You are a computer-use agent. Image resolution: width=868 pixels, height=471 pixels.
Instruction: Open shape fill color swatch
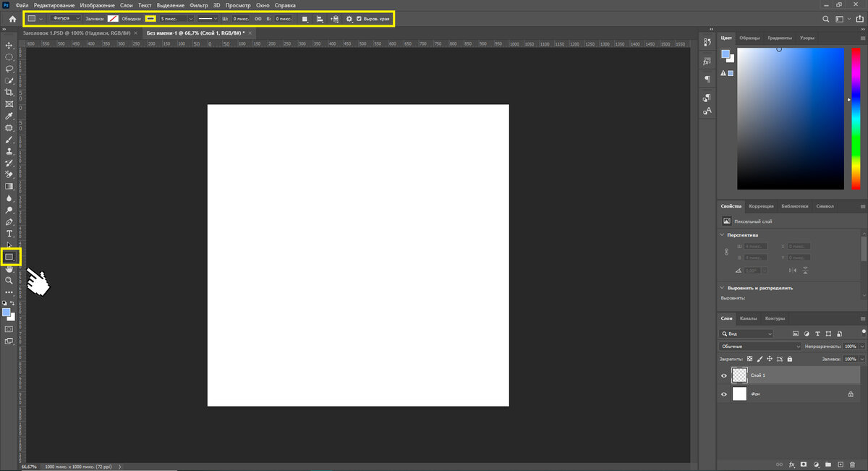(x=113, y=19)
